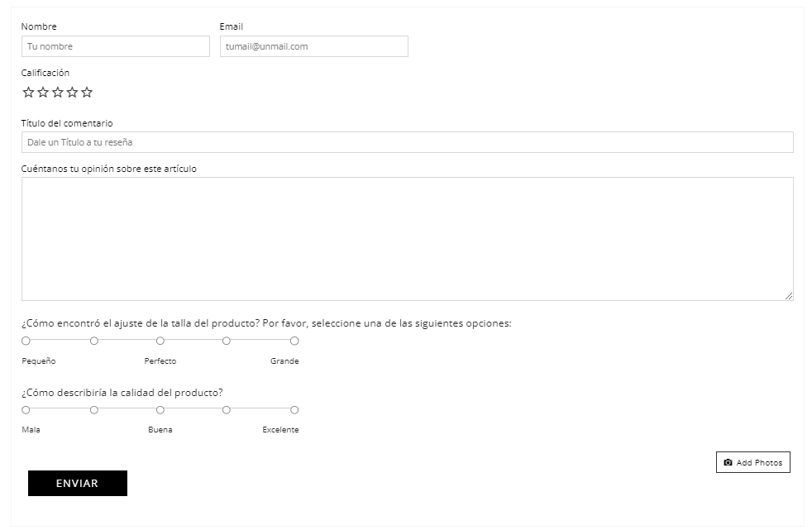
Task: Click the Nombre input field
Action: click(116, 46)
